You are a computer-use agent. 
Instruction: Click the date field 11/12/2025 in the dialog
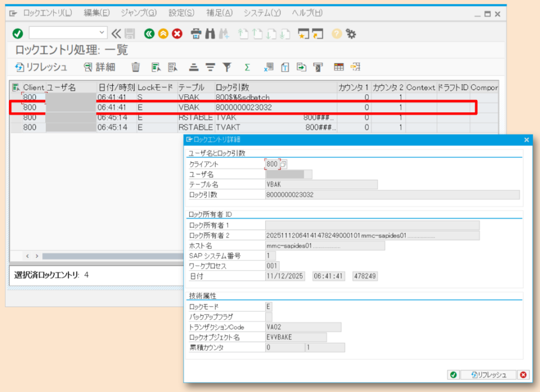285,276
